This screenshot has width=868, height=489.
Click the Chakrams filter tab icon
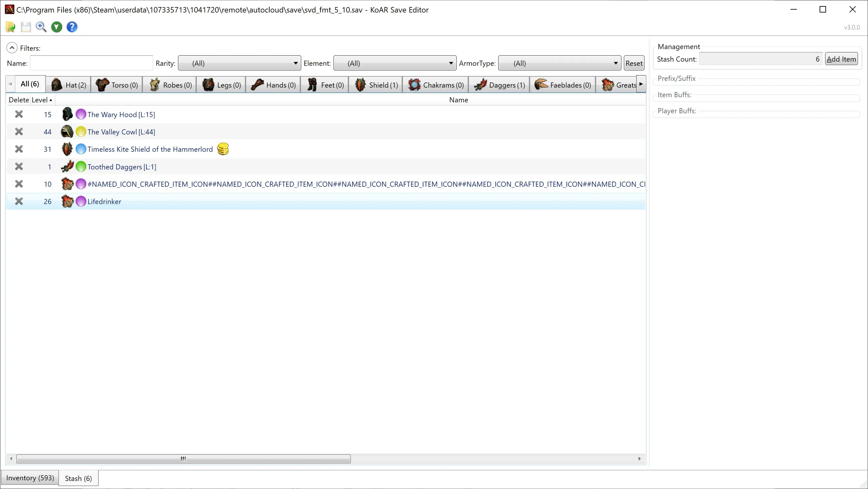click(x=414, y=85)
